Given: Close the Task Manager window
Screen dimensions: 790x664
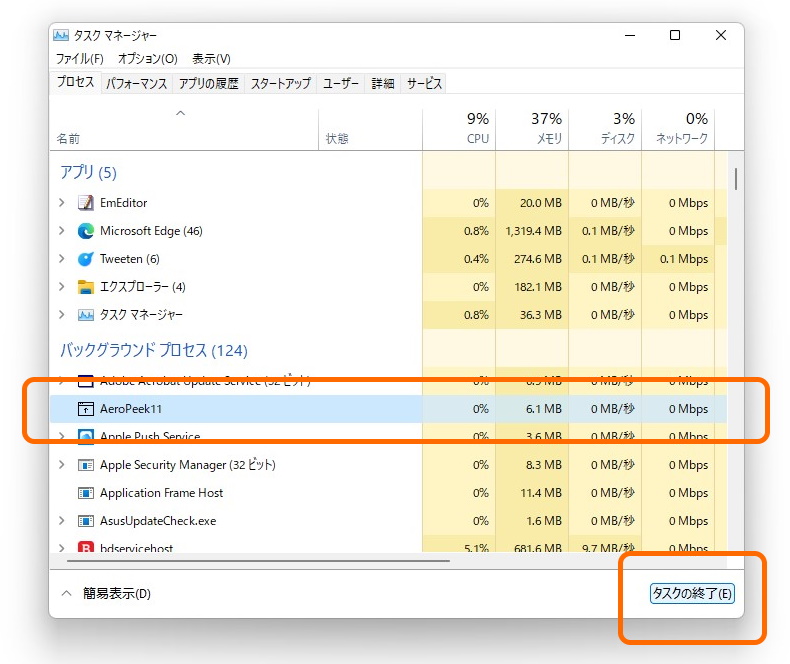Looking at the screenshot, I should click(721, 35).
